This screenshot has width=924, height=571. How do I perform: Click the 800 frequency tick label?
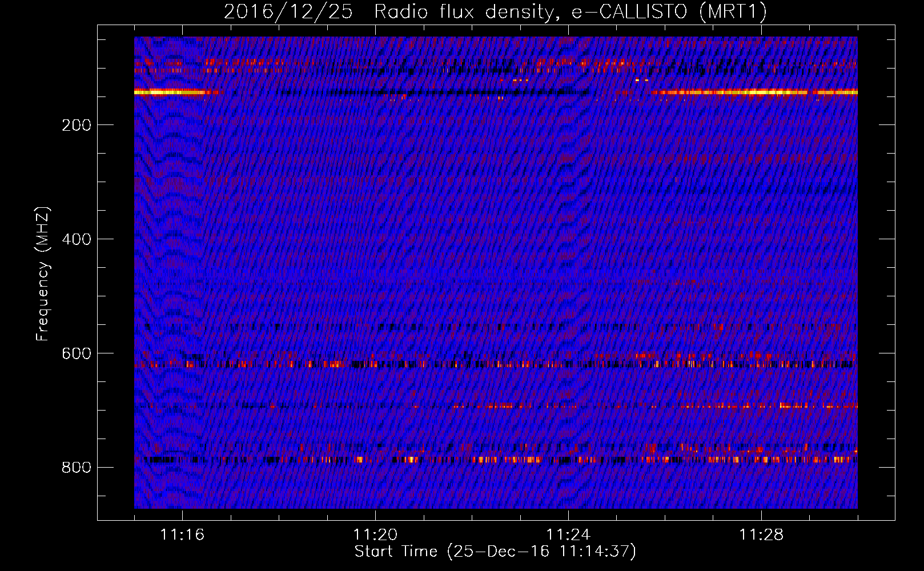[x=77, y=468]
